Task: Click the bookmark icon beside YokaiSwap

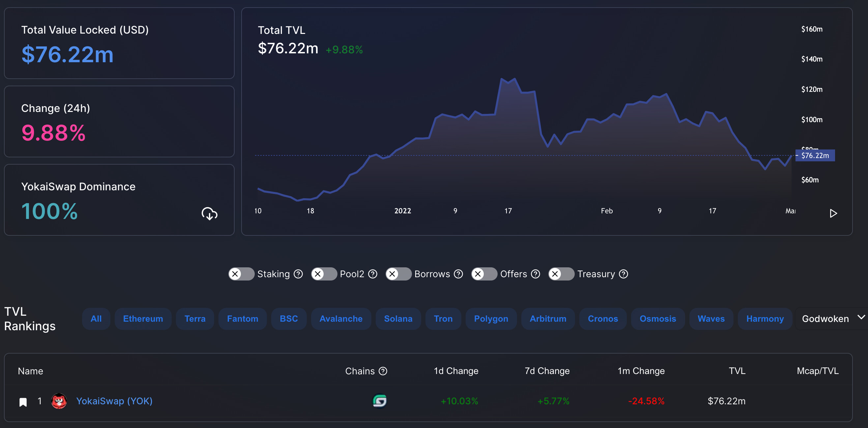Action: [x=23, y=402]
